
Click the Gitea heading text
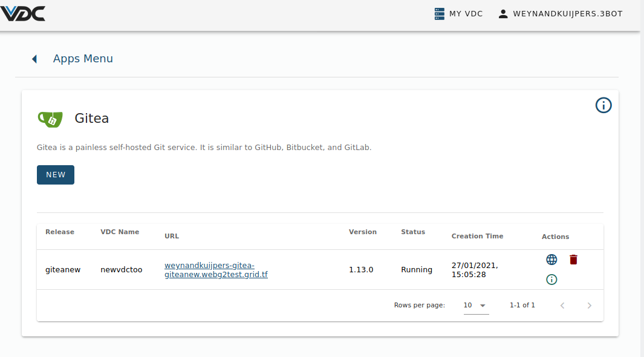pos(91,119)
